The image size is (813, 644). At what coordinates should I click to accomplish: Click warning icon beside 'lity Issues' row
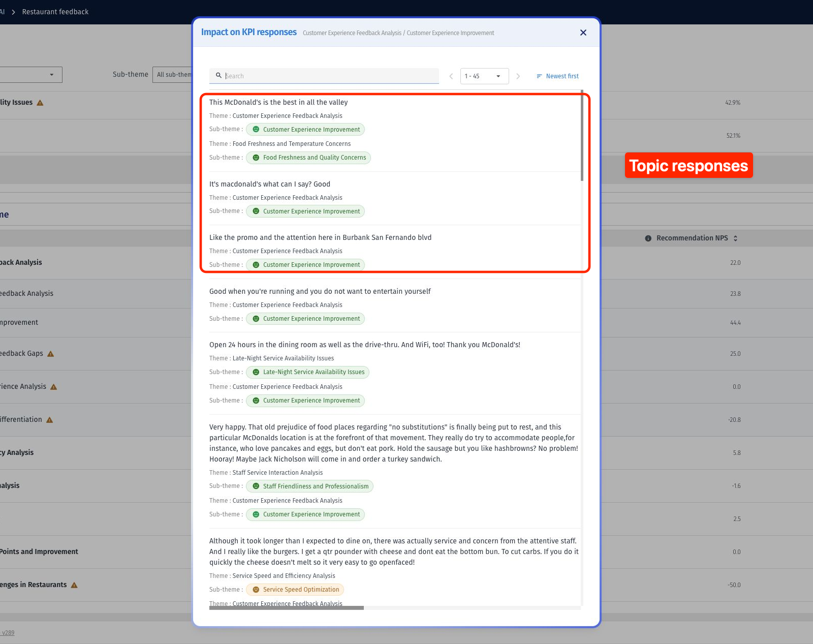click(40, 103)
